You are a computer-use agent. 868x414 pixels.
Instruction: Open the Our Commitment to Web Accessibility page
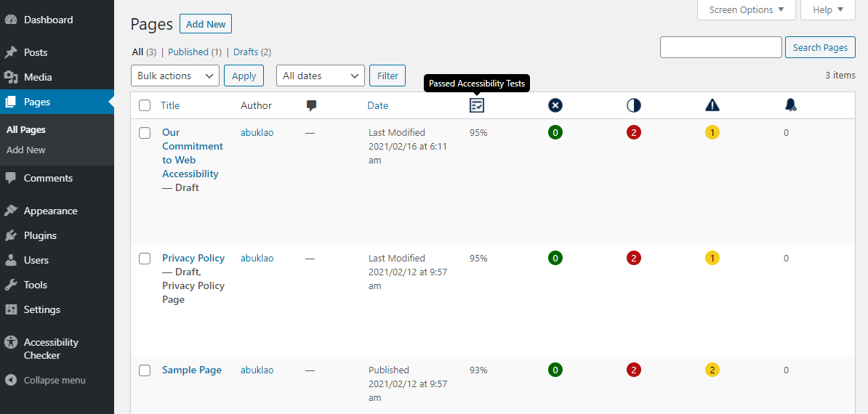point(193,153)
